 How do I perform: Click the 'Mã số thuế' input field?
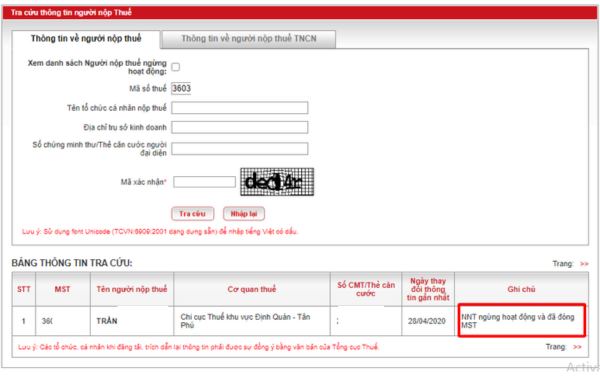pos(181,88)
